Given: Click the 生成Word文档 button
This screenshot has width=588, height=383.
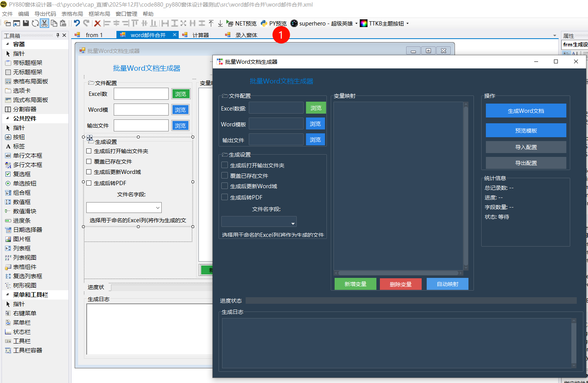Looking at the screenshot, I should [525, 111].
